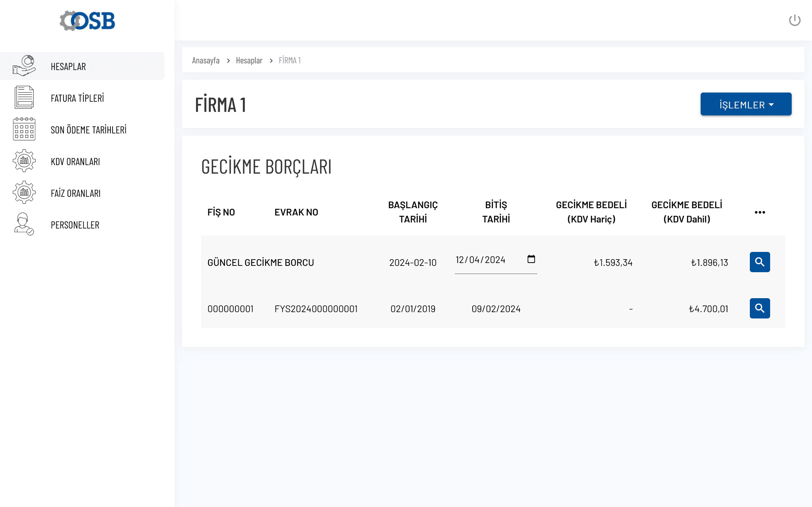The height and width of the screenshot is (507, 812).
Task: Open magnifier for receipt 000000001 row
Action: tap(759, 308)
